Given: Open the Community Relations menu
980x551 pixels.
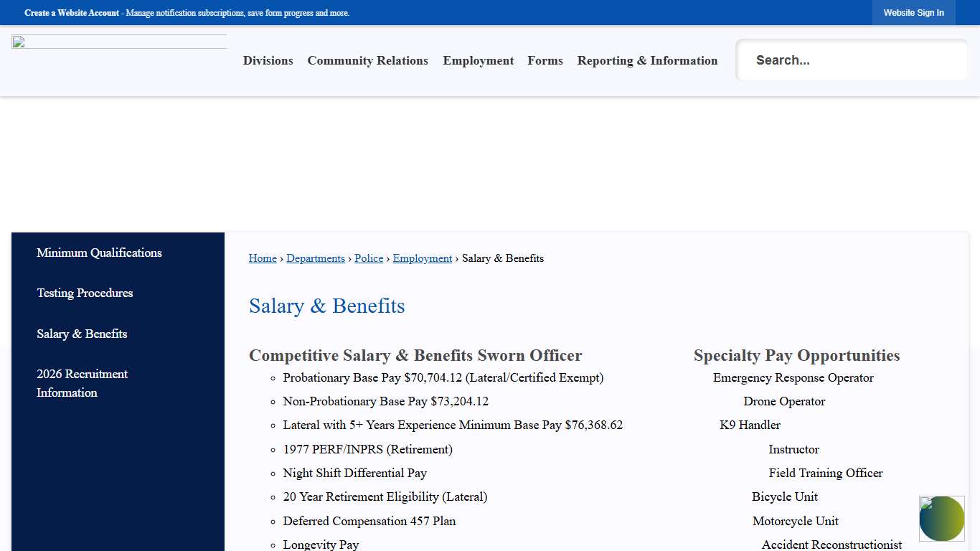Looking at the screenshot, I should tap(367, 60).
